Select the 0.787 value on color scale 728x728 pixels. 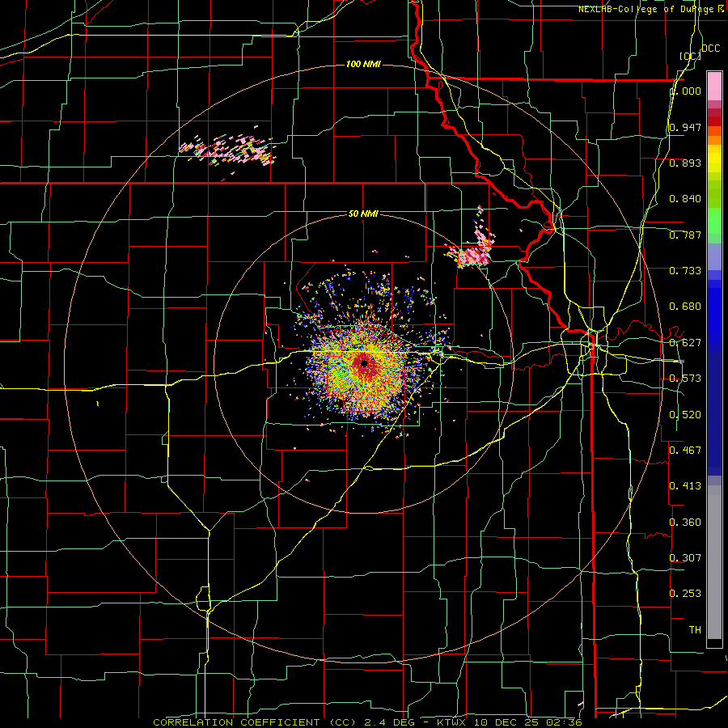point(685,235)
